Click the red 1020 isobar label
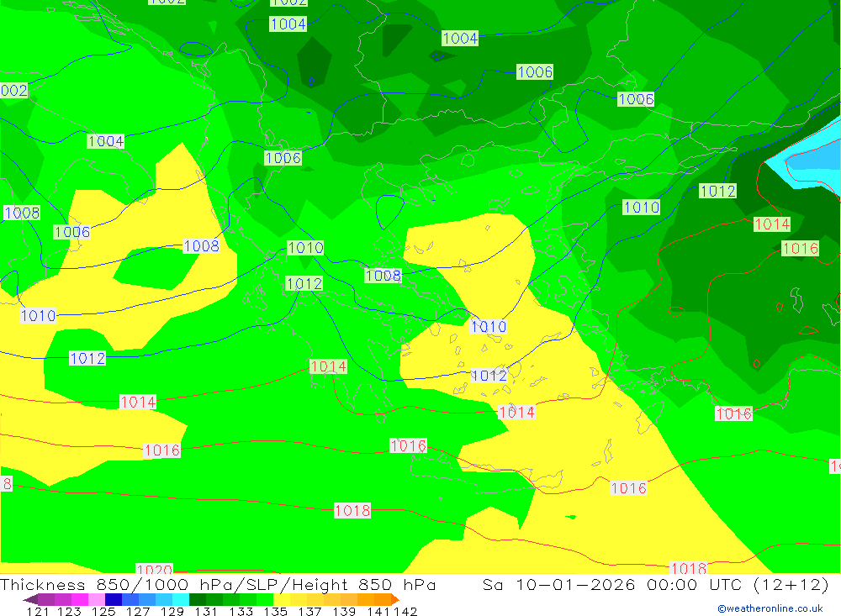Image resolution: width=841 pixels, height=616 pixels. [155, 569]
